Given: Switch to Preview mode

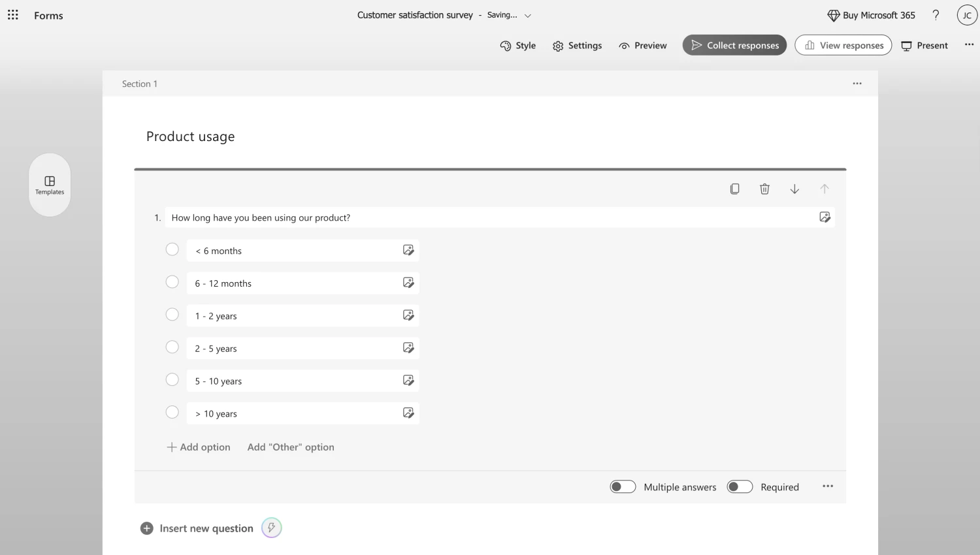Looking at the screenshot, I should [642, 45].
